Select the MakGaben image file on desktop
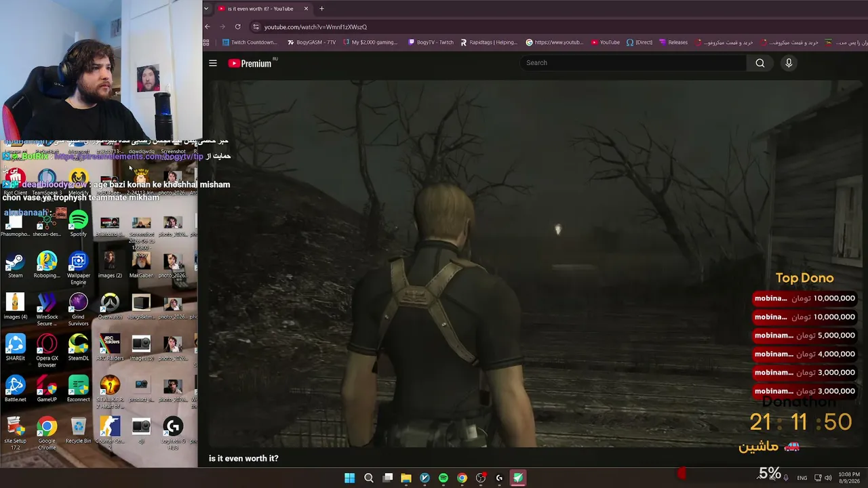 point(141,265)
